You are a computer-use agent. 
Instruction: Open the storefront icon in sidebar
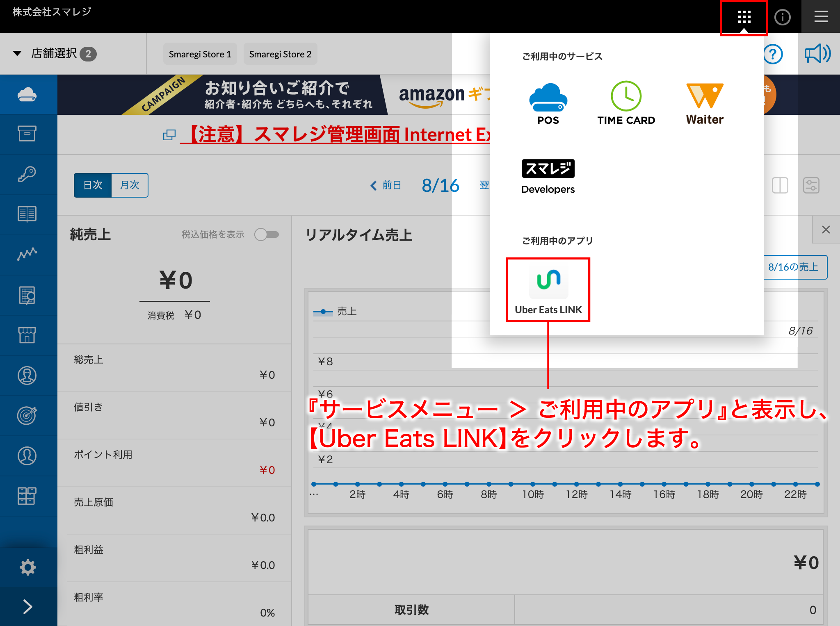tap(27, 335)
